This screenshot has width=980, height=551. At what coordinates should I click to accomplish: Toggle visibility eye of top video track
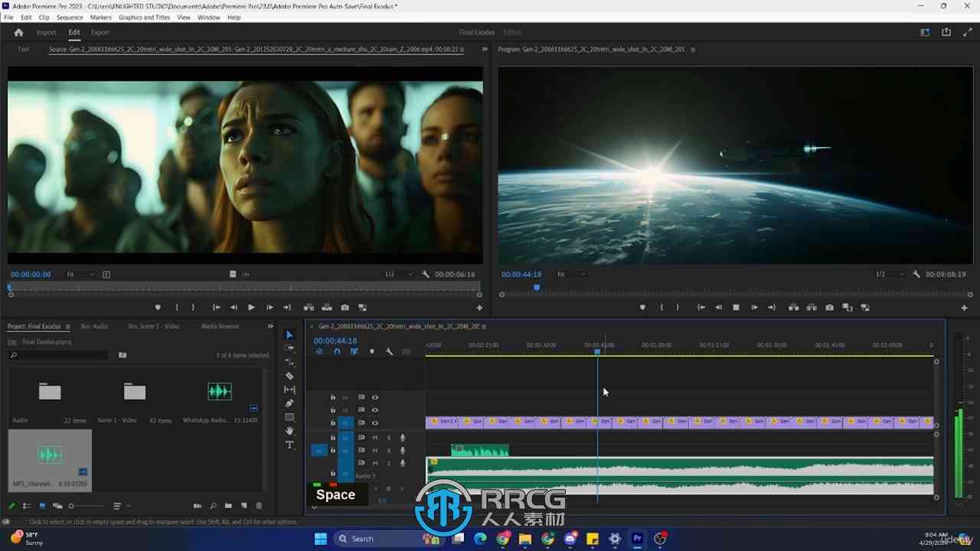click(x=375, y=397)
